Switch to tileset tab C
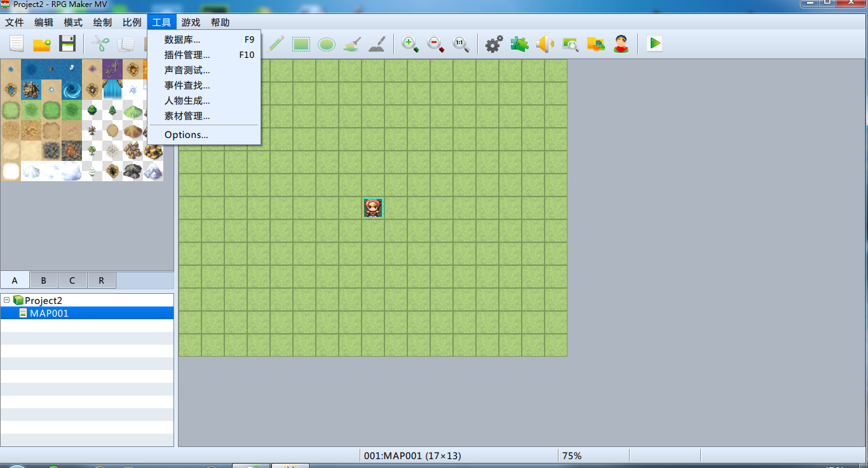The height and width of the screenshot is (468, 868). tap(72, 280)
